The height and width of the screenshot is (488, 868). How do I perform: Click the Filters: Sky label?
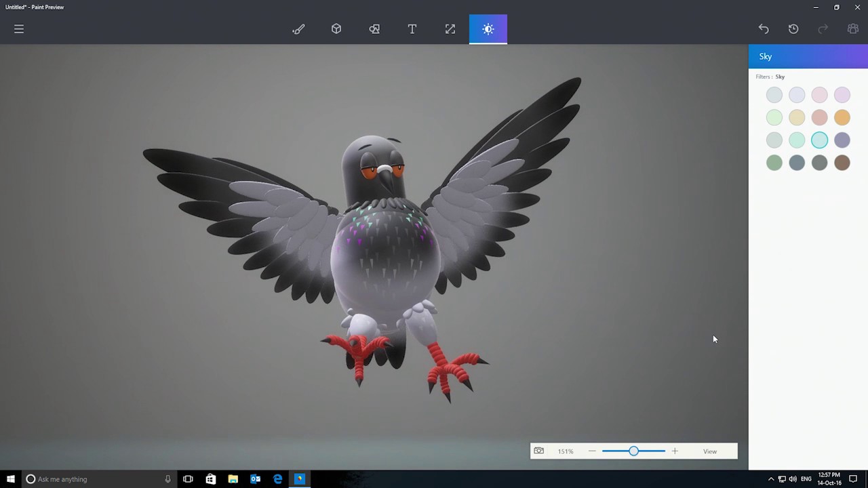pyautogui.click(x=770, y=77)
